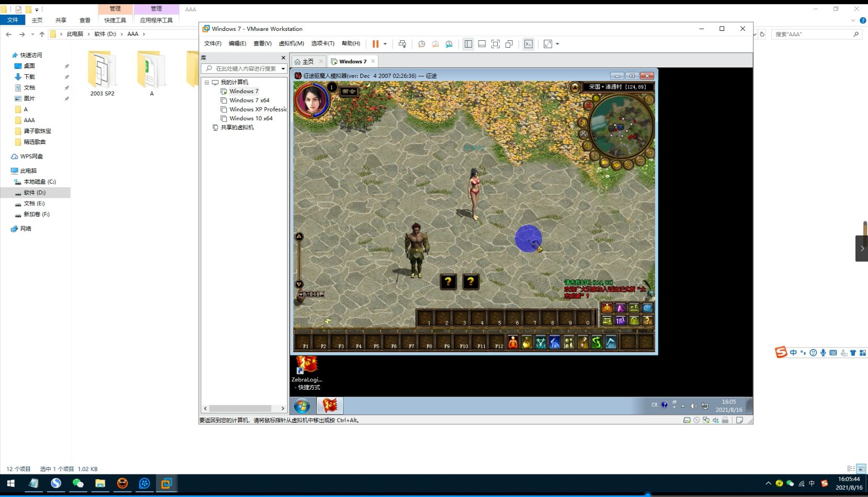The height and width of the screenshot is (497, 868).
Task: Select the 2003 SP2 folder in Explorer
Action: tap(102, 74)
